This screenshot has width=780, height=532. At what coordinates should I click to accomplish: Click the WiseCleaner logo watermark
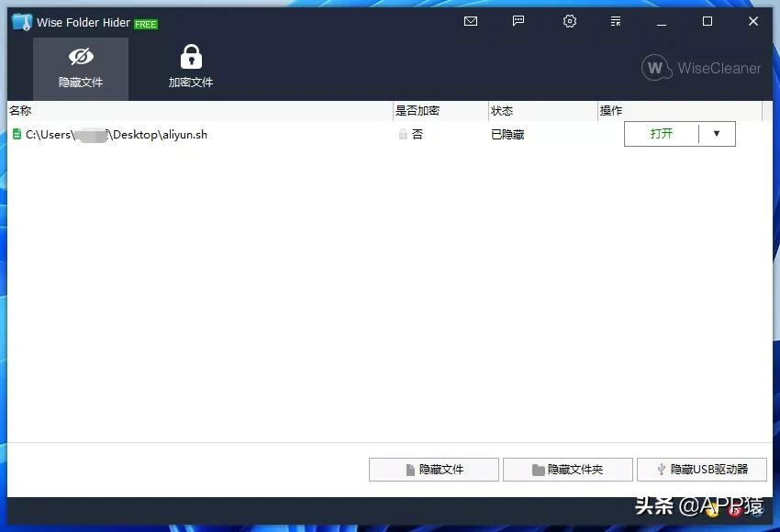(701, 68)
